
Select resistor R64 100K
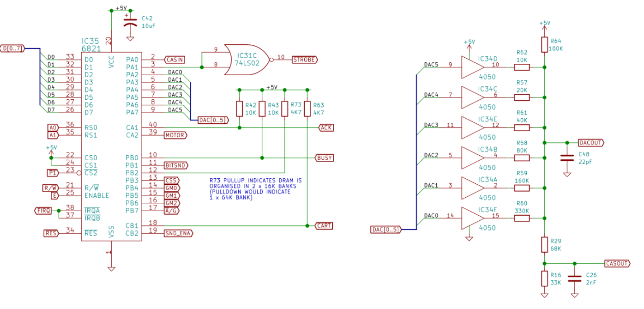click(545, 44)
